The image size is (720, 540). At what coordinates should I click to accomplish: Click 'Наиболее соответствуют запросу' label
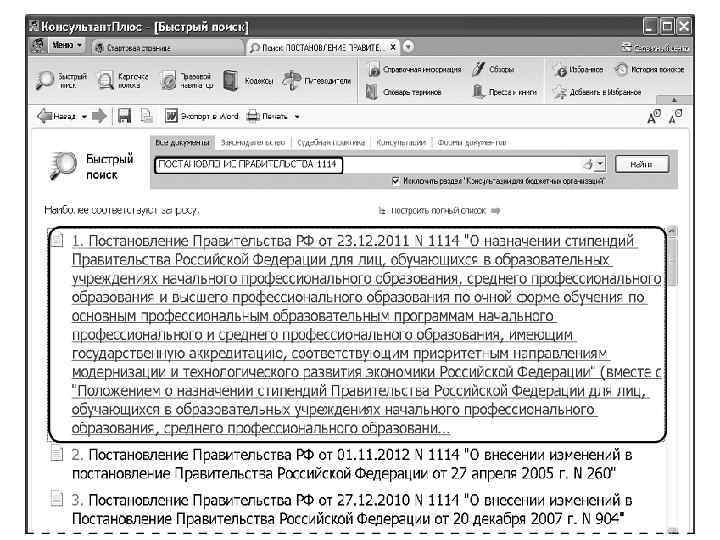[x=121, y=210]
